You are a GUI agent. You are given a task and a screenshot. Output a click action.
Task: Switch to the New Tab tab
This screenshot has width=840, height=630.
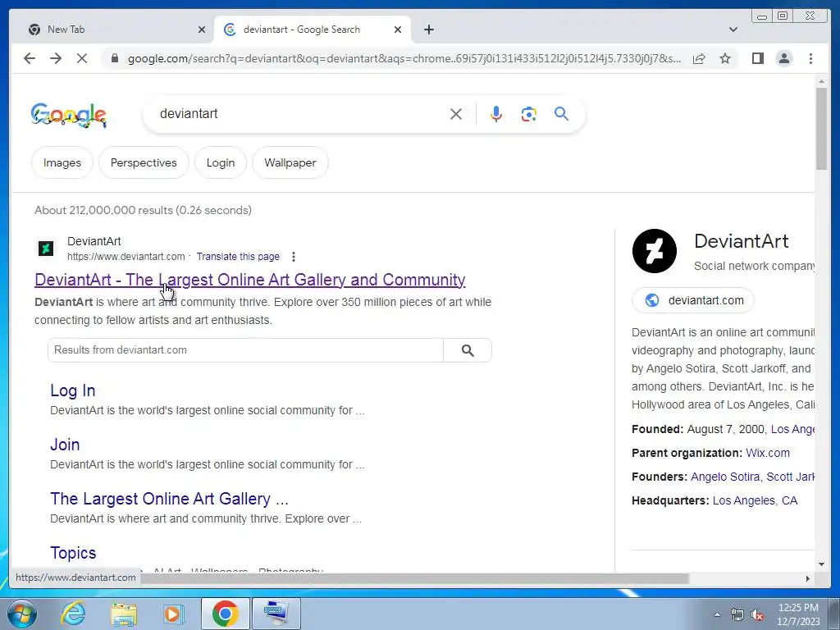point(112,30)
